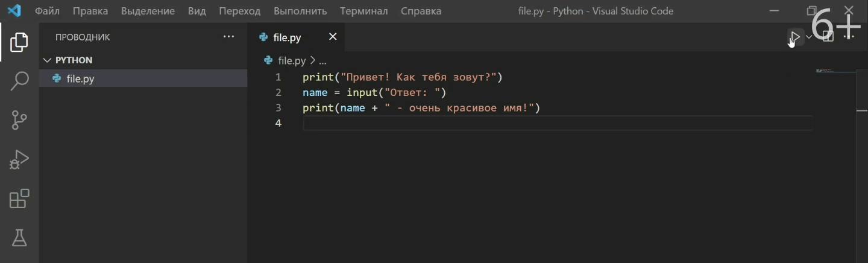
Task: Open the Терминал menu
Action: (364, 11)
